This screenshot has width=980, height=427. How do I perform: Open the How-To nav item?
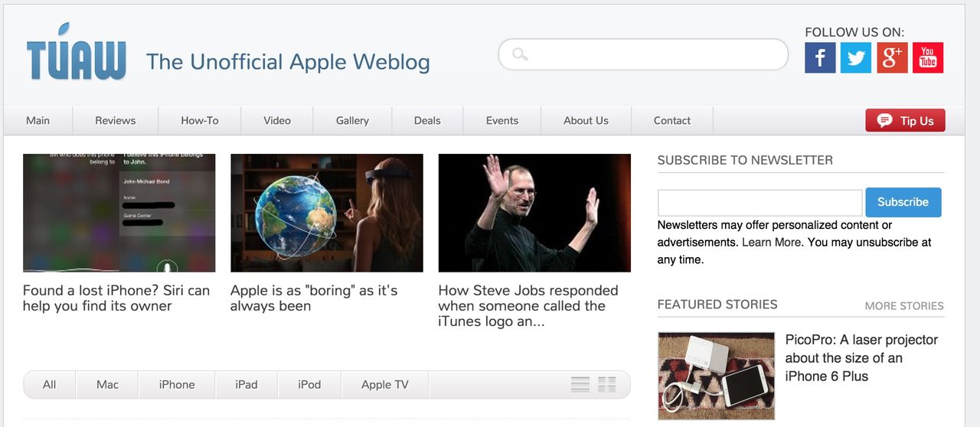[200, 120]
